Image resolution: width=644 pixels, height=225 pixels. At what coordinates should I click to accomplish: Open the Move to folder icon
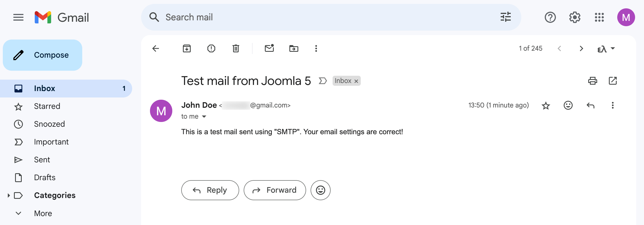(294, 48)
